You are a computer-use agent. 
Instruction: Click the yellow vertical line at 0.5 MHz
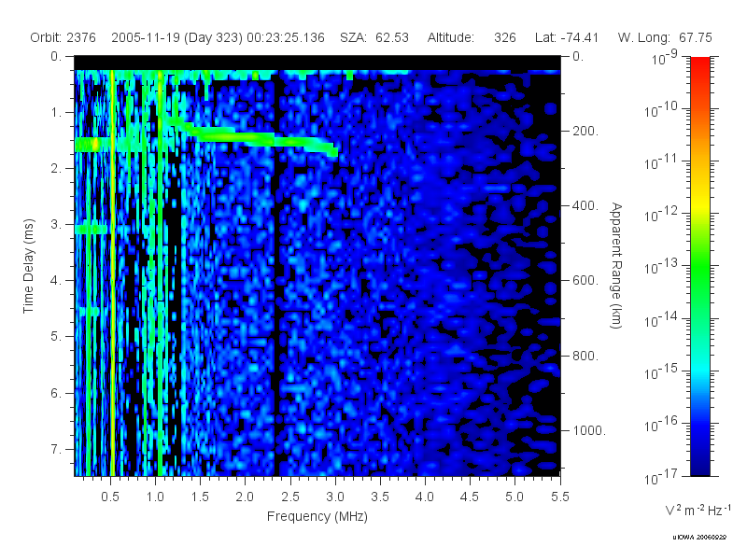pos(112,273)
